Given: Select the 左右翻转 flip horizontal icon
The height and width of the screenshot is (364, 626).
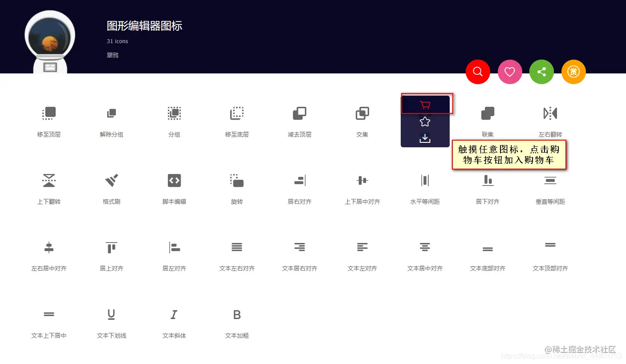Looking at the screenshot, I should pyautogui.click(x=550, y=113).
